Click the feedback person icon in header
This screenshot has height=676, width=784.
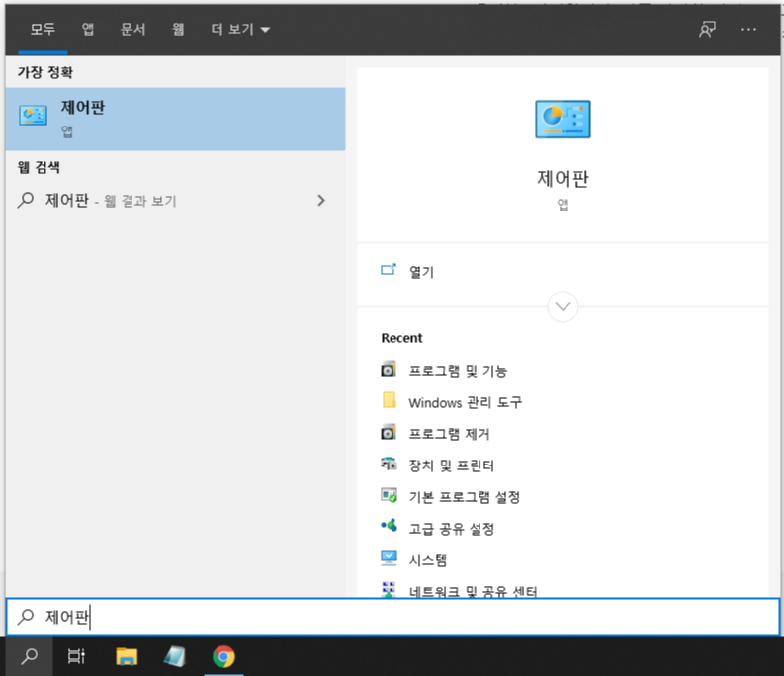pos(707,29)
